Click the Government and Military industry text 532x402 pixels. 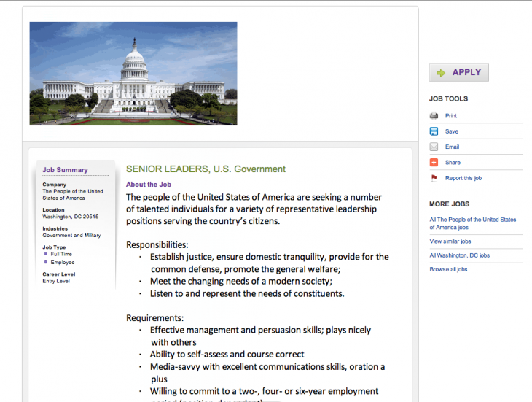click(x=71, y=236)
